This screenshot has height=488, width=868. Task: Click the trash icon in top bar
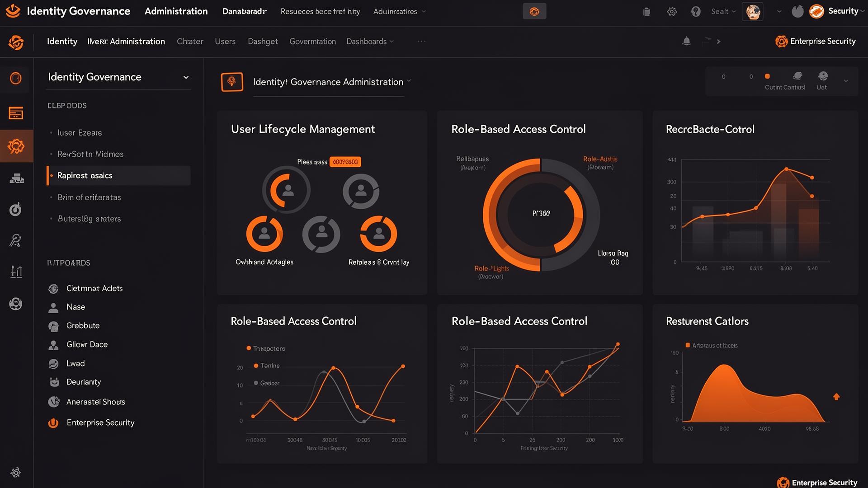coord(646,12)
